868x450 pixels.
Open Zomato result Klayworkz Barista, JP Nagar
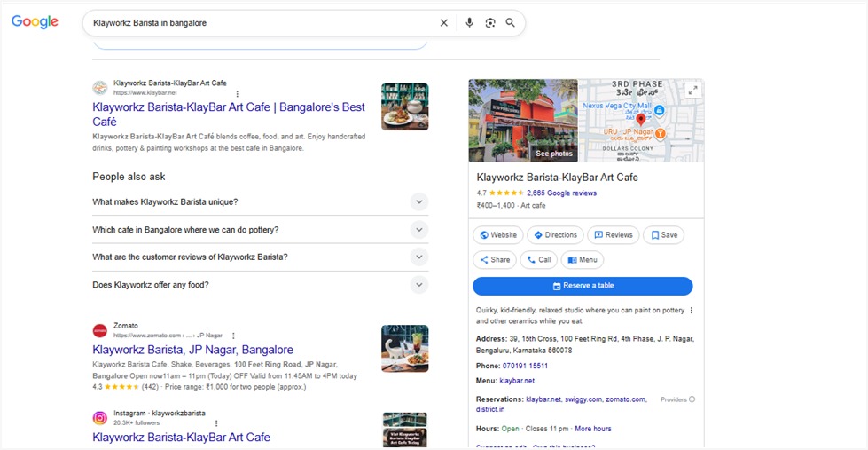coord(192,350)
